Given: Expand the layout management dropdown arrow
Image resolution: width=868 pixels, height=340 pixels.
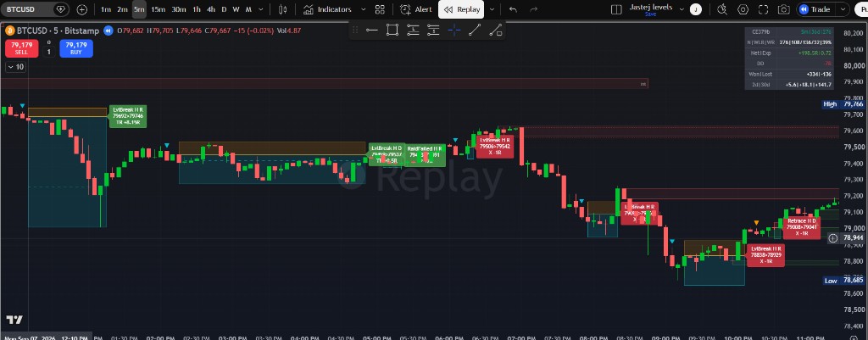Looking at the screenshot, I should [x=681, y=9].
